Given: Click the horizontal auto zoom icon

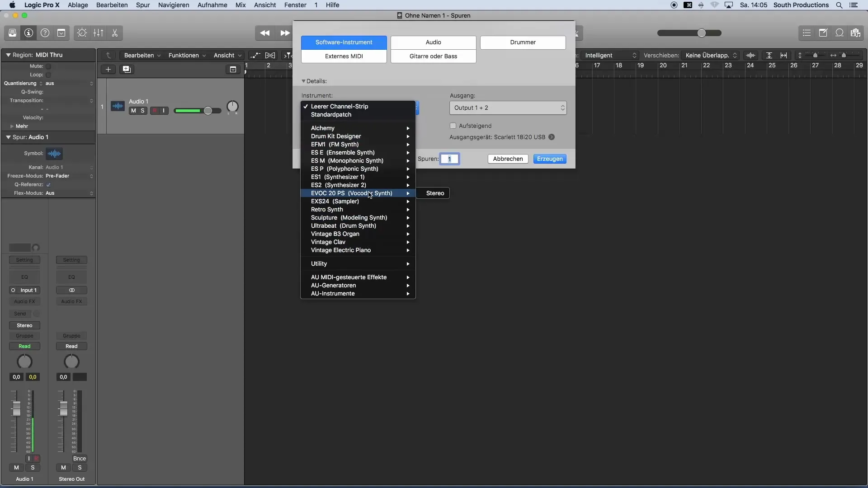Looking at the screenshot, I should click(784, 55).
